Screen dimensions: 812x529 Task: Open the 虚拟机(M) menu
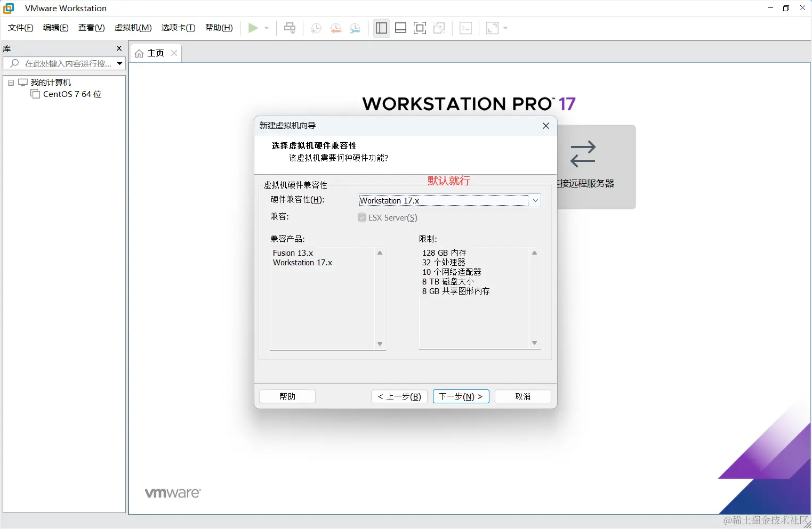133,28
